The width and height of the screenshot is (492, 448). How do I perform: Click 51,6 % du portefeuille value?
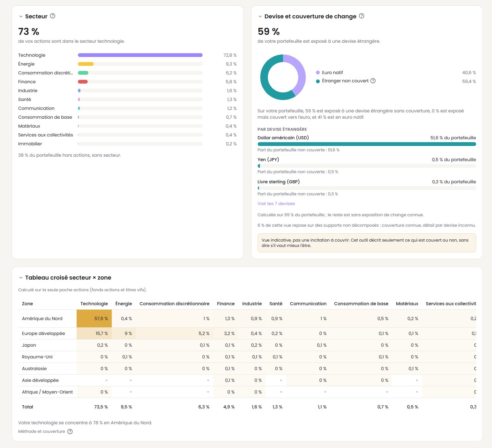[x=453, y=138]
